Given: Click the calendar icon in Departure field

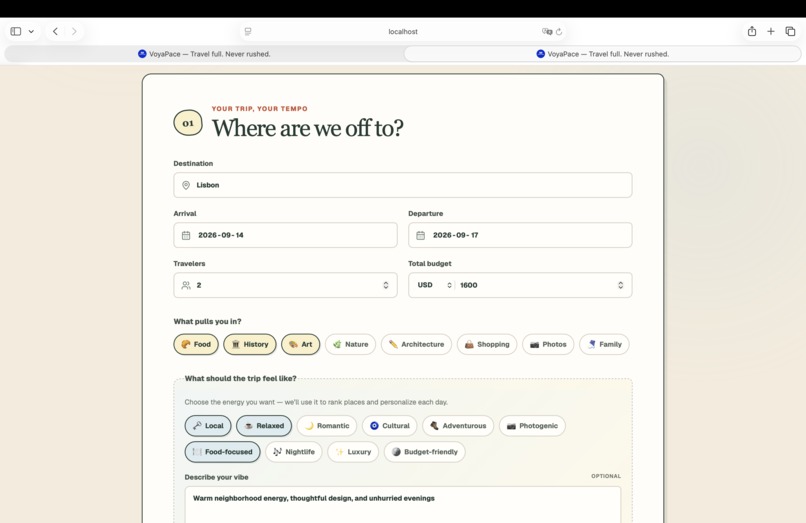Looking at the screenshot, I should tap(420, 235).
